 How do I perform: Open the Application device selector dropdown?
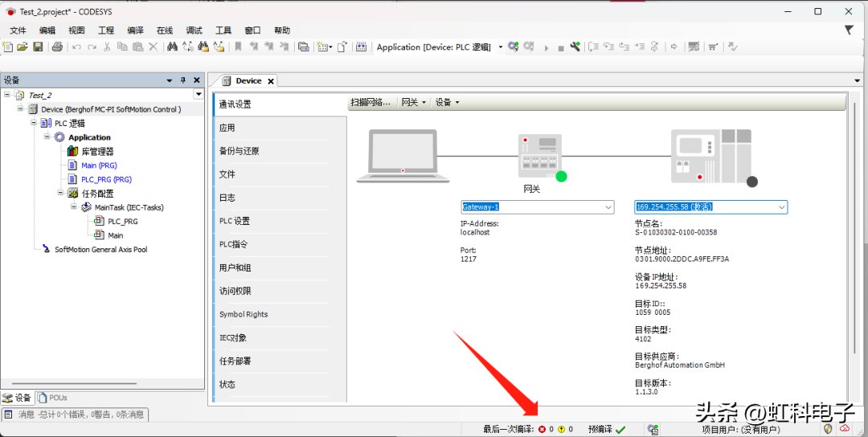(501, 47)
